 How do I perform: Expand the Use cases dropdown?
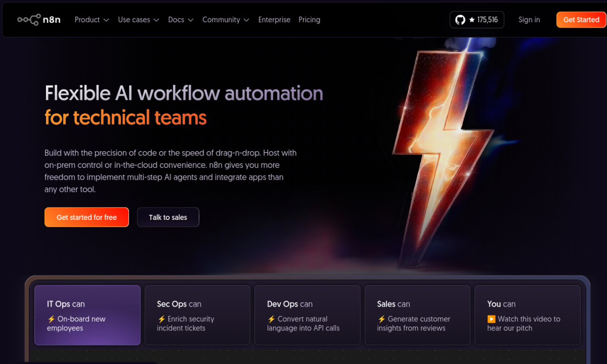138,20
